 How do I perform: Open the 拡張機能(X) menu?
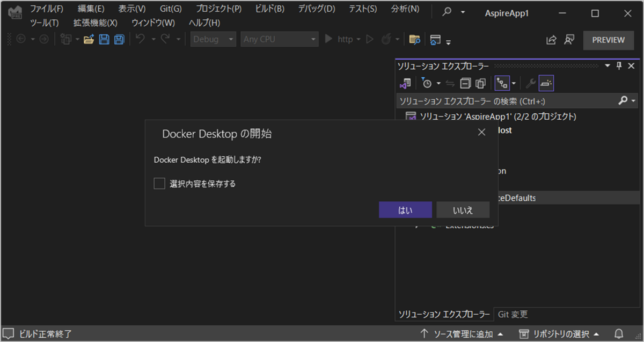point(96,23)
